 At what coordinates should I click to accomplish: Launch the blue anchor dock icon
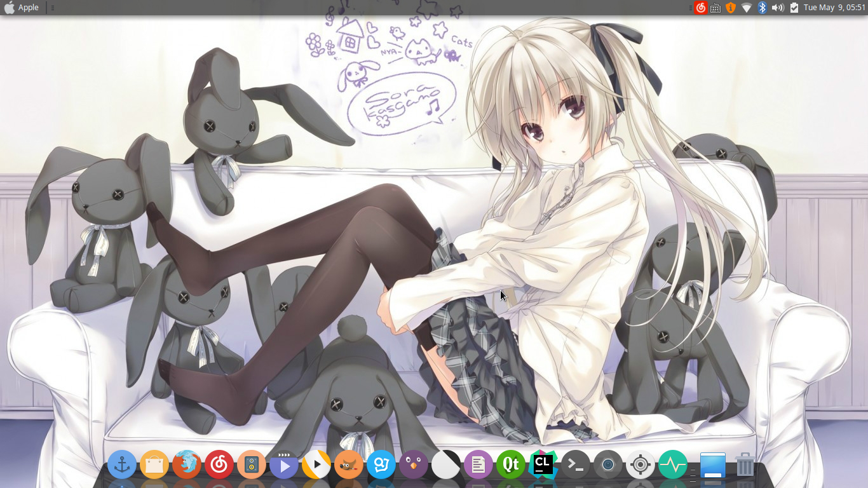(122, 465)
